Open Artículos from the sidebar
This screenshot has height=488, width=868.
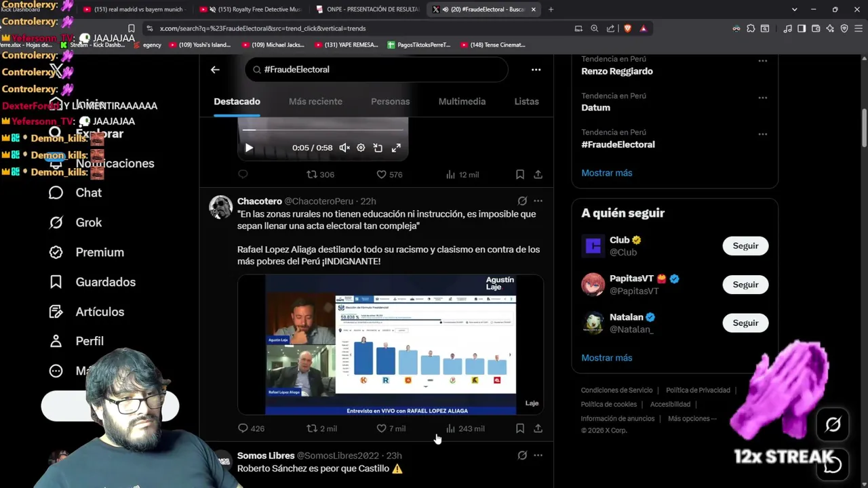[86, 312]
